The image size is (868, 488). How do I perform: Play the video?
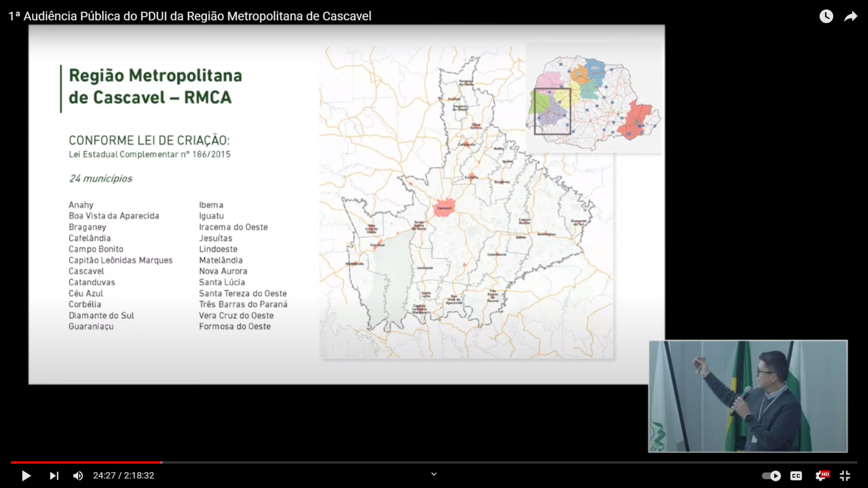pos(26,476)
